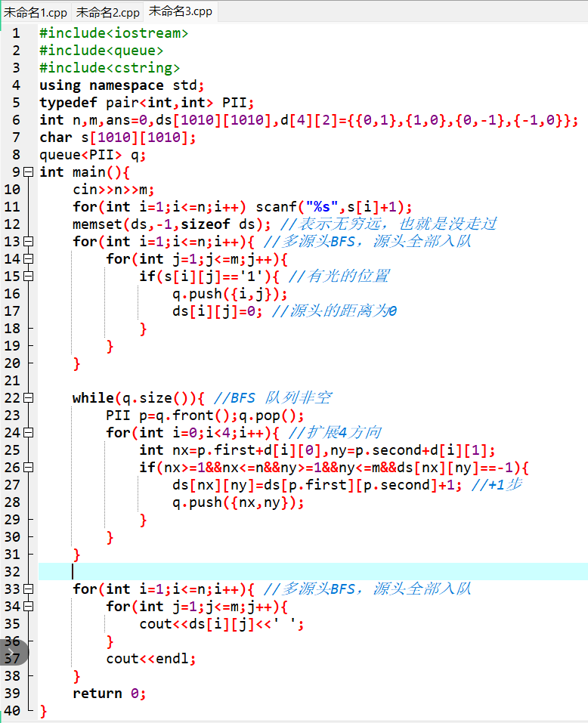Click the 'typedef pair<int,int> PII;' line

click(146, 102)
